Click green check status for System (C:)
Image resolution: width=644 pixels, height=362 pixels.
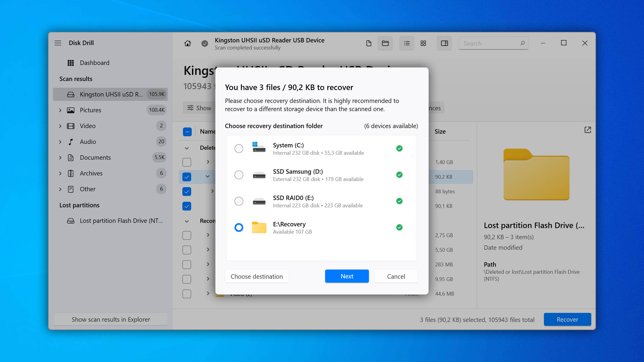399,149
